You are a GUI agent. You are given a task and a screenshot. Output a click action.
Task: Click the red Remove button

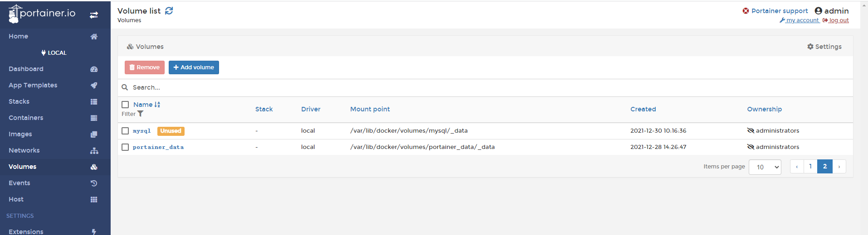point(145,67)
